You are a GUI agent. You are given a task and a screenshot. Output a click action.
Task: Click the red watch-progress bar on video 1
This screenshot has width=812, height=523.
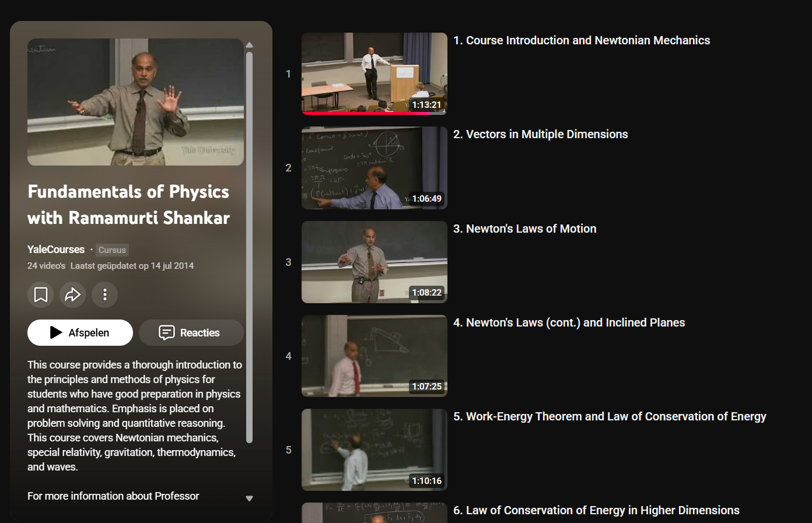[365, 113]
